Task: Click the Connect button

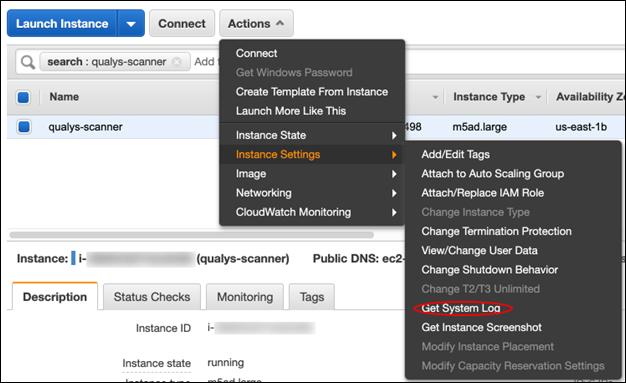Action: click(182, 24)
